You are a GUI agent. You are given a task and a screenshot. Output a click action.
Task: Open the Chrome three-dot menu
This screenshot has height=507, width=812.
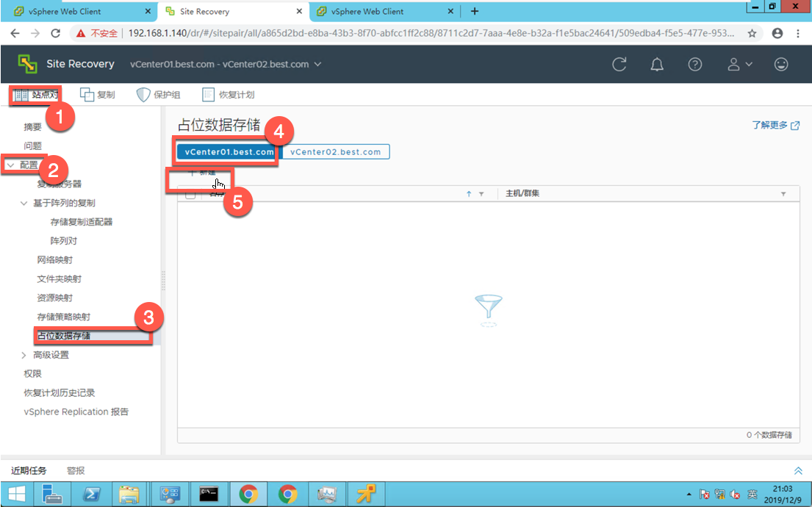point(798,33)
